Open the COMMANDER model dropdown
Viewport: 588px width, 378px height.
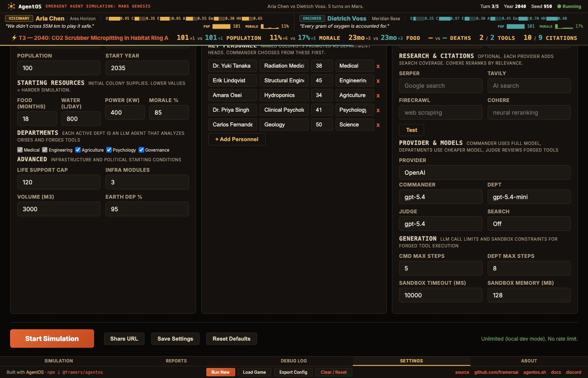(441, 197)
